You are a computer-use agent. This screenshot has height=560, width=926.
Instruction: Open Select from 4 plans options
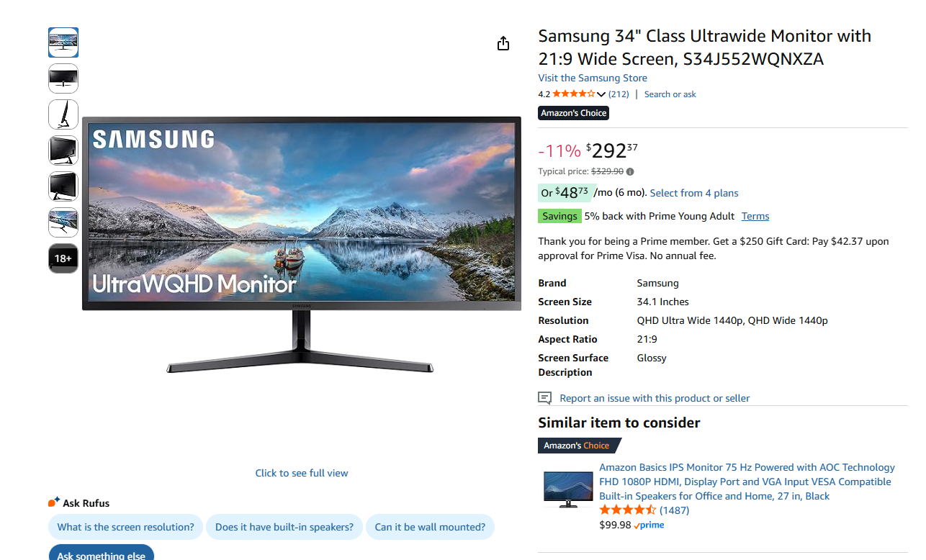(x=694, y=193)
